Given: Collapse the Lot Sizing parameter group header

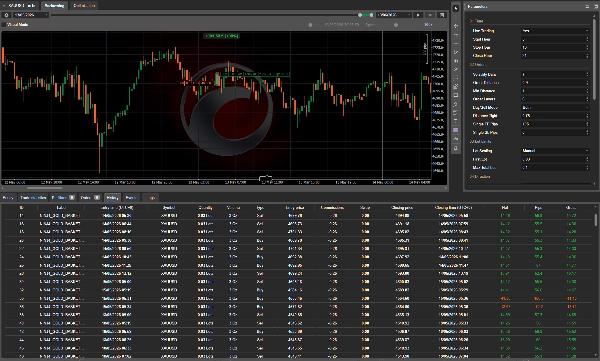Looking at the screenshot, I should [x=480, y=142].
